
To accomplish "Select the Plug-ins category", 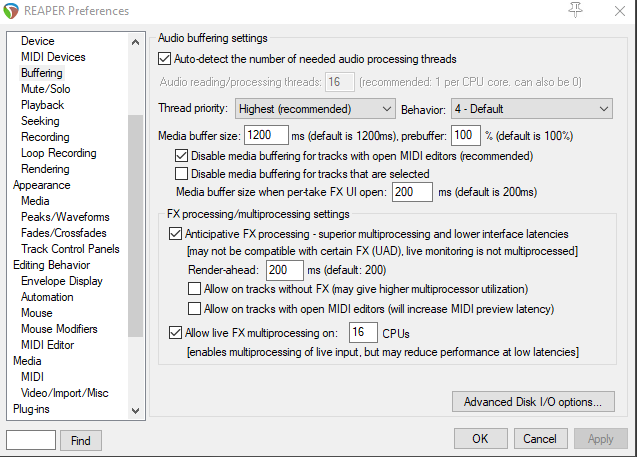I will 31,409.
